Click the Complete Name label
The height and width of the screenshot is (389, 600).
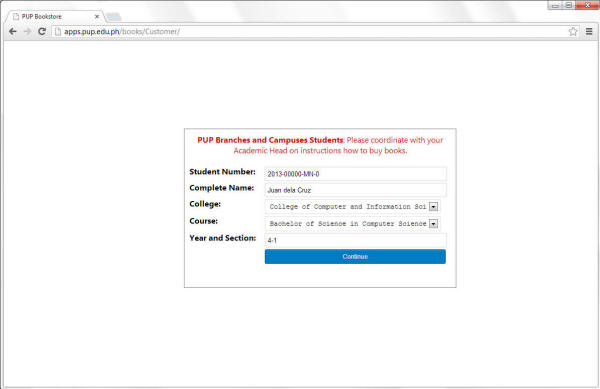(222, 188)
